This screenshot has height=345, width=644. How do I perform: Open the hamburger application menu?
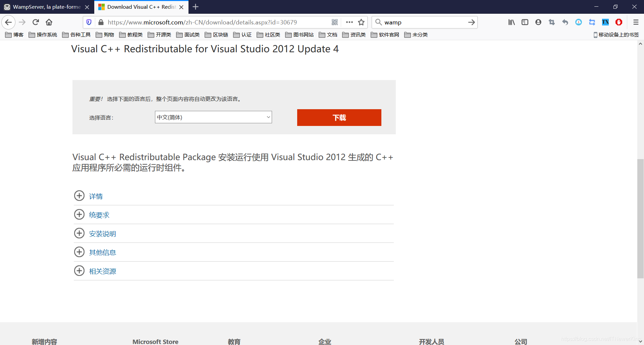click(636, 22)
